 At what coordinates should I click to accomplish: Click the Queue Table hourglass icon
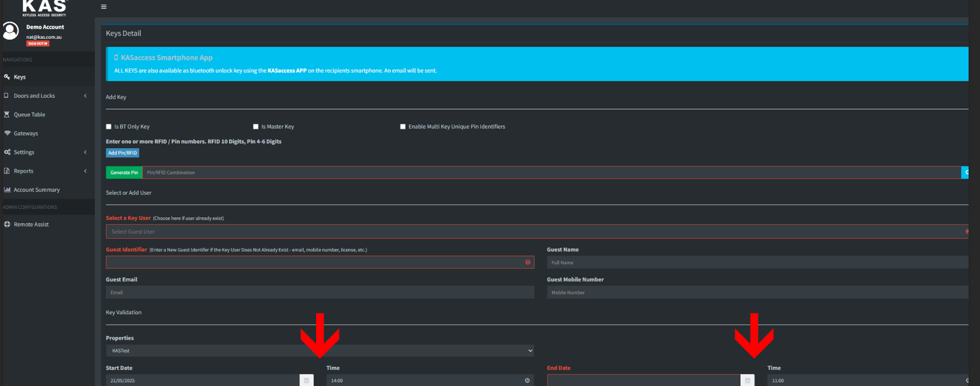tap(7, 114)
